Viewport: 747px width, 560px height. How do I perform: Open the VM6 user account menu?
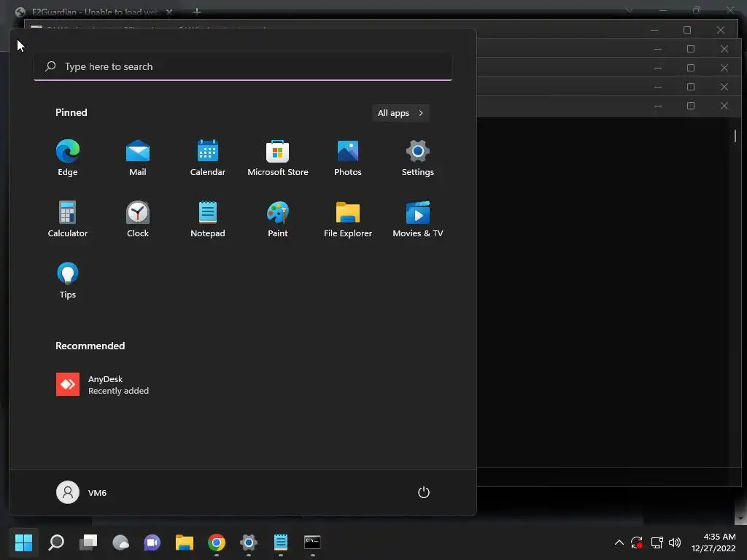pos(82,492)
